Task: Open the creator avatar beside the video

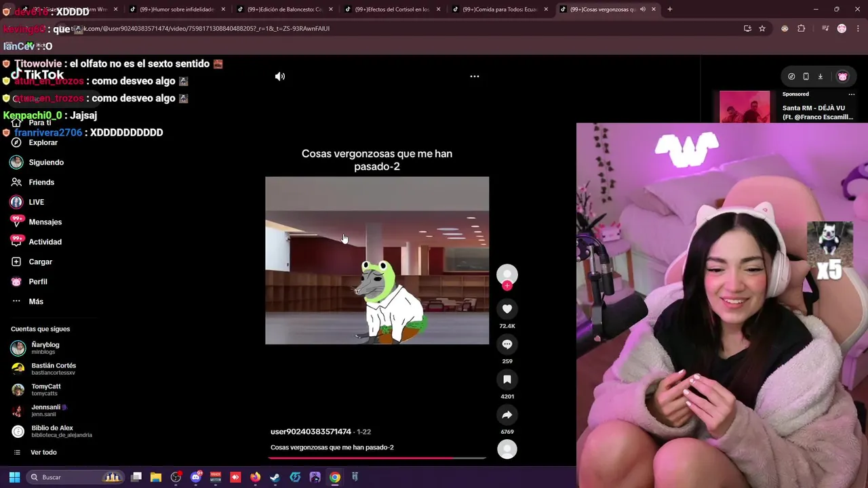Action: click(507, 274)
